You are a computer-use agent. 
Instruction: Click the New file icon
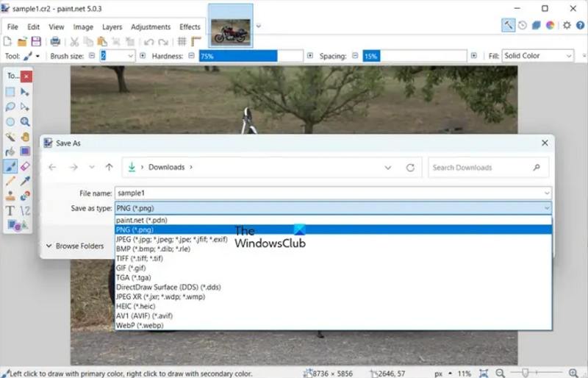coord(7,41)
